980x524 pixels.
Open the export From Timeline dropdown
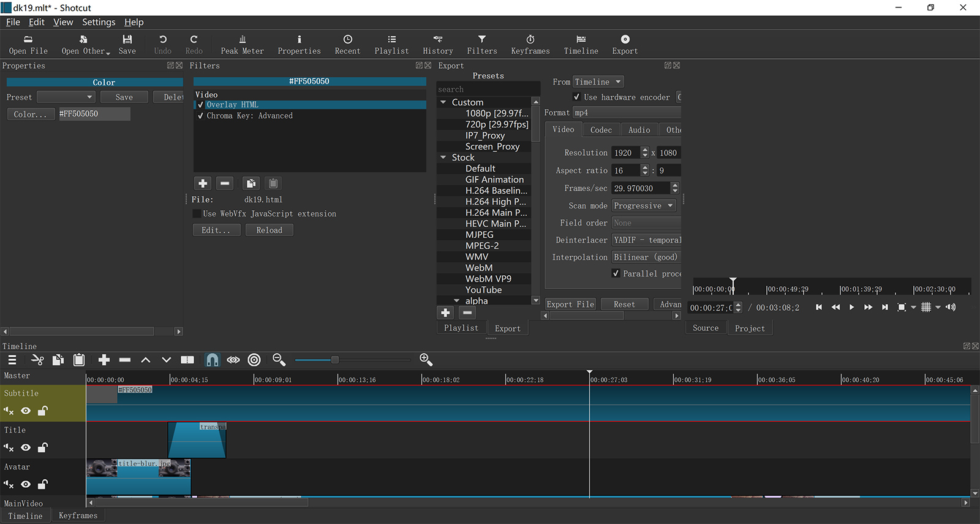[x=598, y=82]
